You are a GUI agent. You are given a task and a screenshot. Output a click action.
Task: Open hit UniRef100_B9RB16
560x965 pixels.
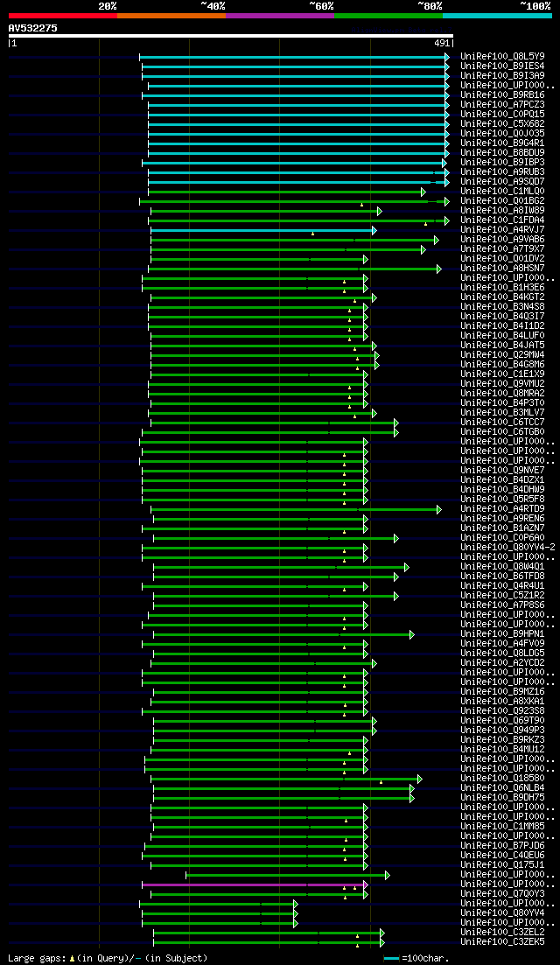[x=502, y=94]
